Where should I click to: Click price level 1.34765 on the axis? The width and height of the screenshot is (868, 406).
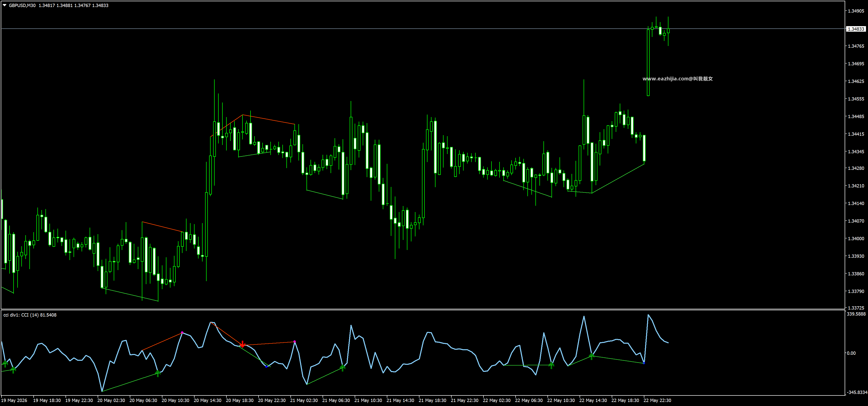tap(856, 46)
